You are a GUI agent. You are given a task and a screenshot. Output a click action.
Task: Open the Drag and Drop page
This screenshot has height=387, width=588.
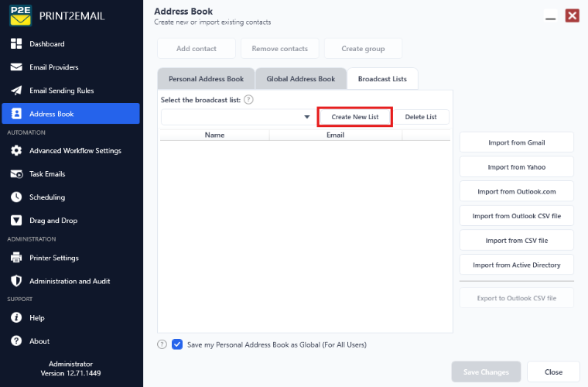point(71,221)
